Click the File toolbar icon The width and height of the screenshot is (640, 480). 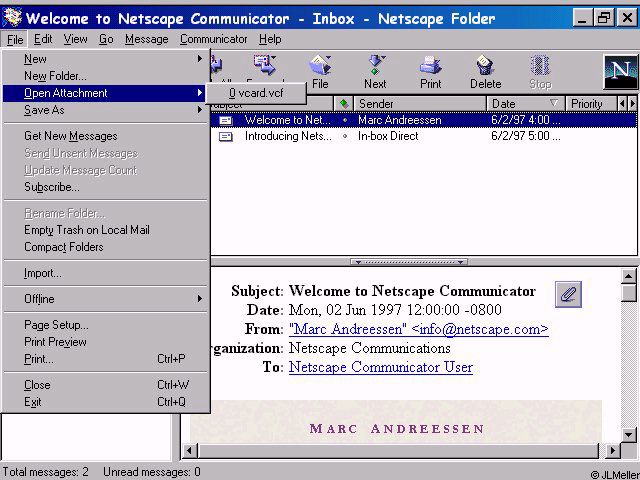tap(320, 65)
